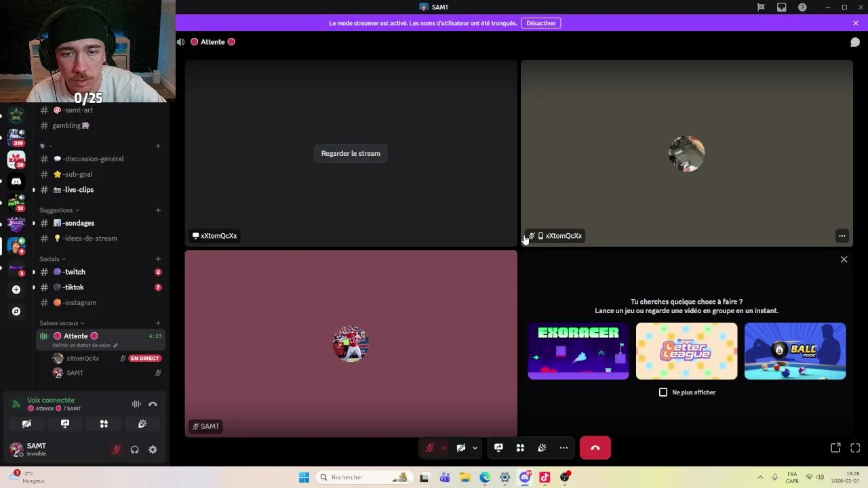This screenshot has width=868, height=488.
Task: Add a channel to Suggestions category
Action: 158,210
